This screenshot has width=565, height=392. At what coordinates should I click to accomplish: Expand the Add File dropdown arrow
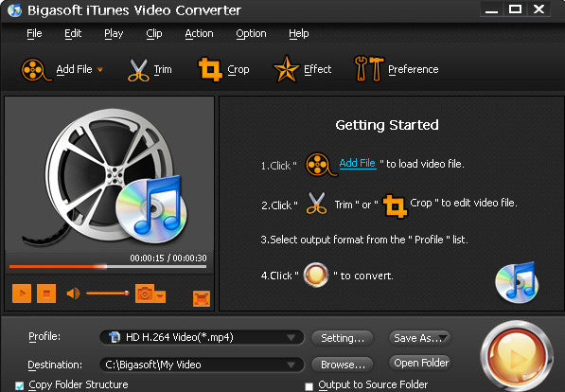pyautogui.click(x=100, y=70)
